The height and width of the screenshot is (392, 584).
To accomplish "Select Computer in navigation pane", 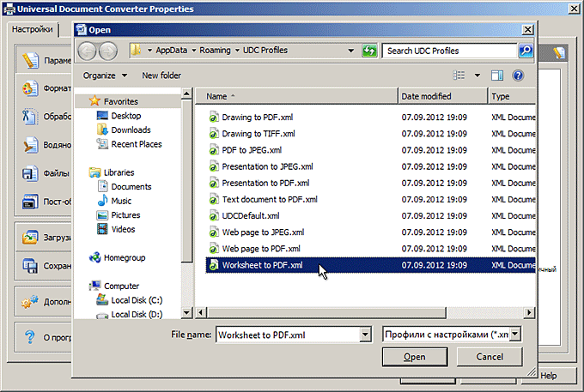I will pyautogui.click(x=121, y=286).
